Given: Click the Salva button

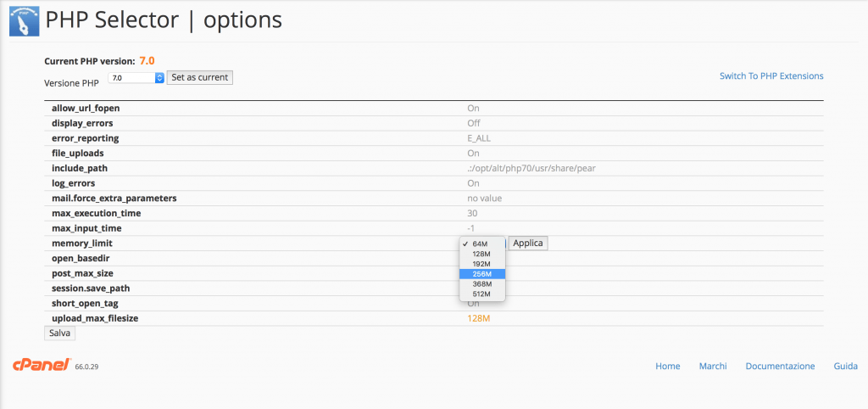Looking at the screenshot, I should [x=59, y=333].
